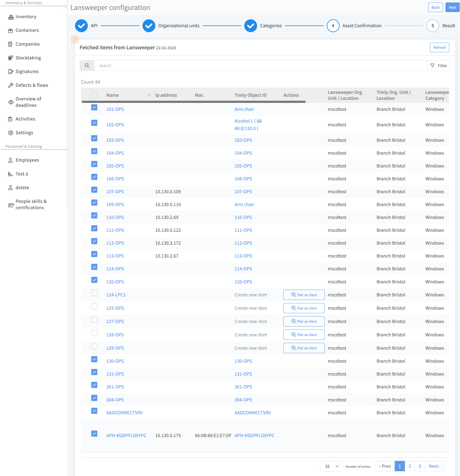
Task: Go to page 2 of results
Action: coord(410,466)
